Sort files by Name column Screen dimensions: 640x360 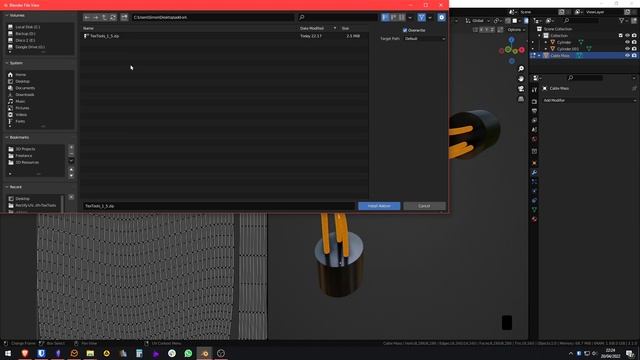(x=88, y=29)
